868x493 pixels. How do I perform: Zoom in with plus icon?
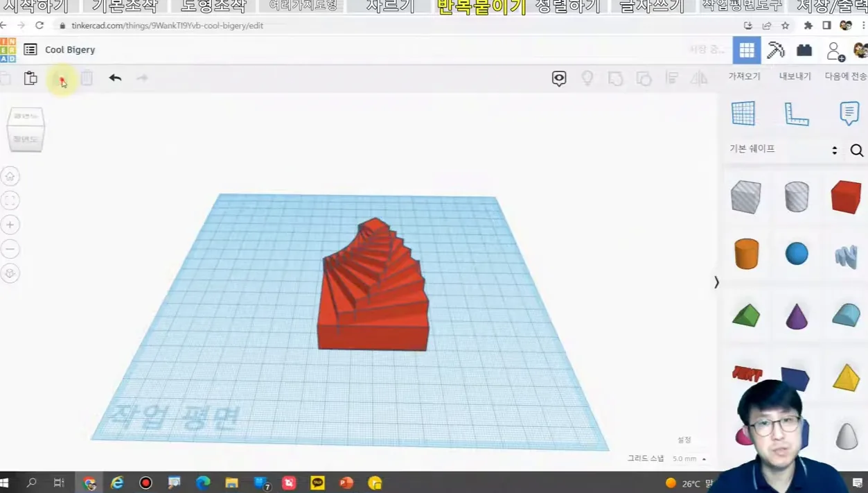click(10, 225)
